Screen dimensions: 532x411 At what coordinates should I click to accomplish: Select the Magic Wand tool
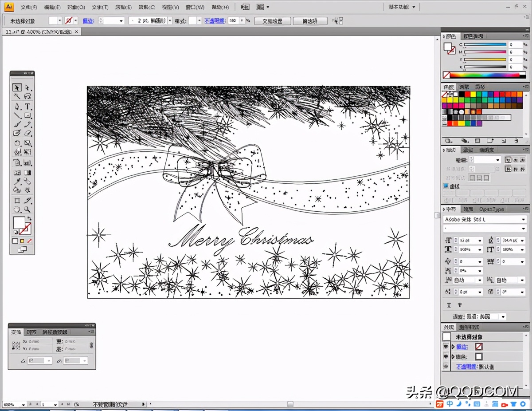17,96
